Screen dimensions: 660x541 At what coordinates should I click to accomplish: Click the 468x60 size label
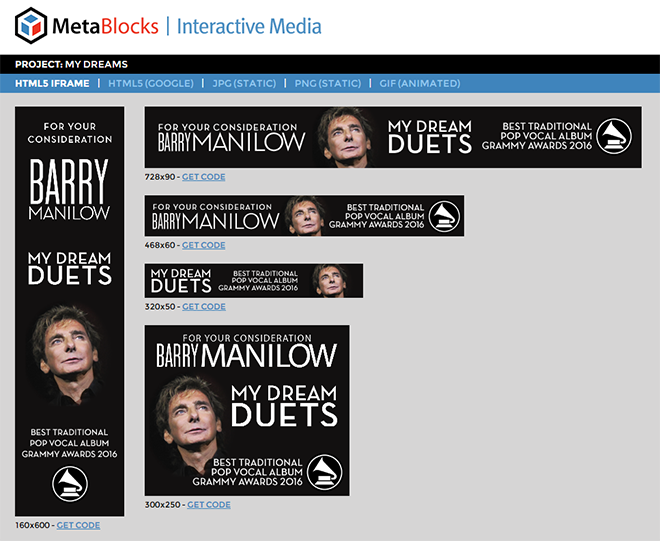click(160, 245)
